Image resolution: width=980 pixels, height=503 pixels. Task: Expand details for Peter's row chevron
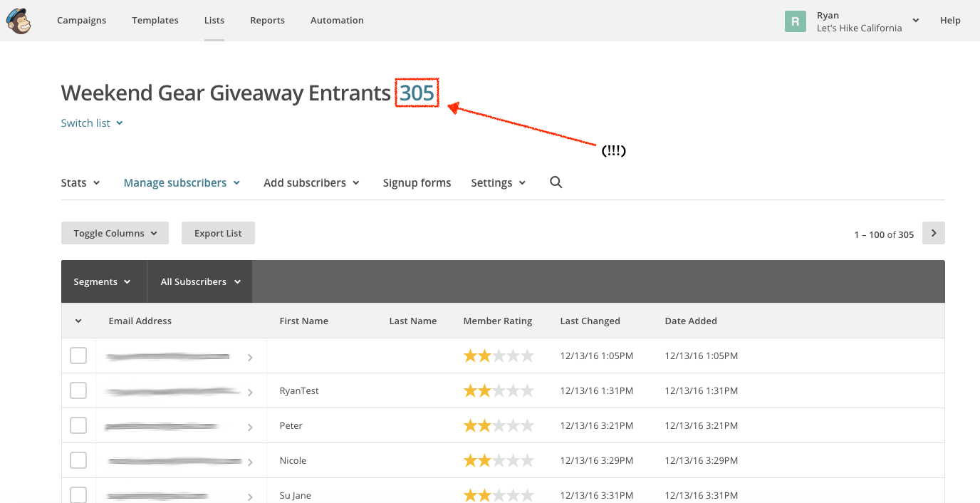pos(250,425)
